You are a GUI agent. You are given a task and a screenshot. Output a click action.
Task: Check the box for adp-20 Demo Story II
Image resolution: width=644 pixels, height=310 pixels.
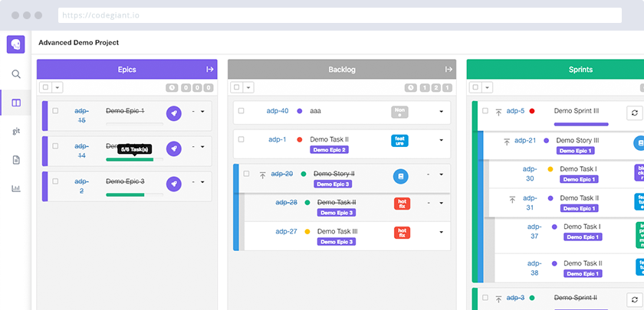246,174
